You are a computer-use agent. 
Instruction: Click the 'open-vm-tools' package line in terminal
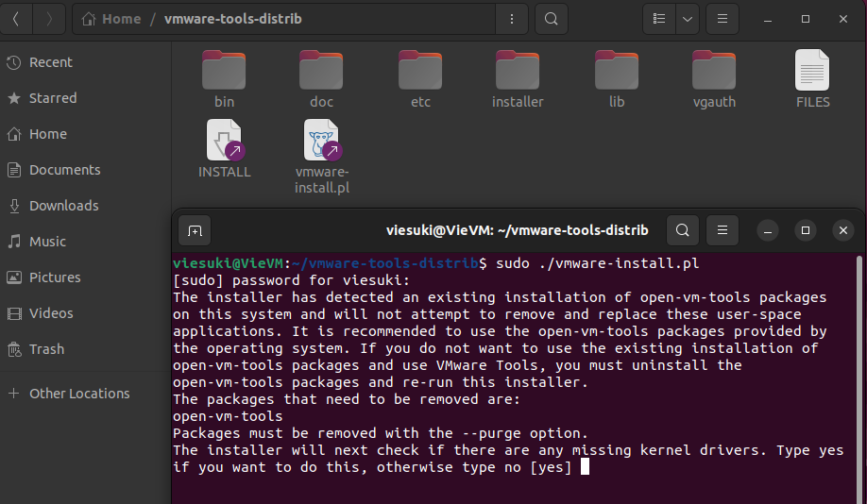click(228, 416)
